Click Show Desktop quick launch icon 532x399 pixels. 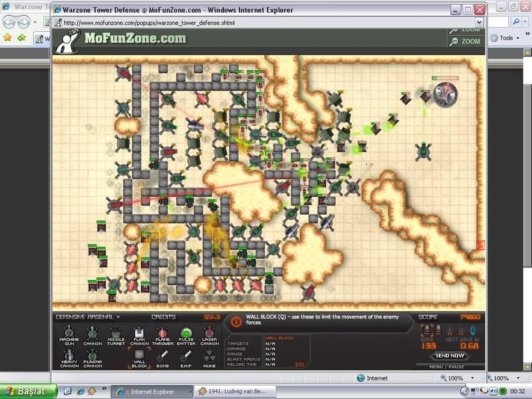[68, 392]
